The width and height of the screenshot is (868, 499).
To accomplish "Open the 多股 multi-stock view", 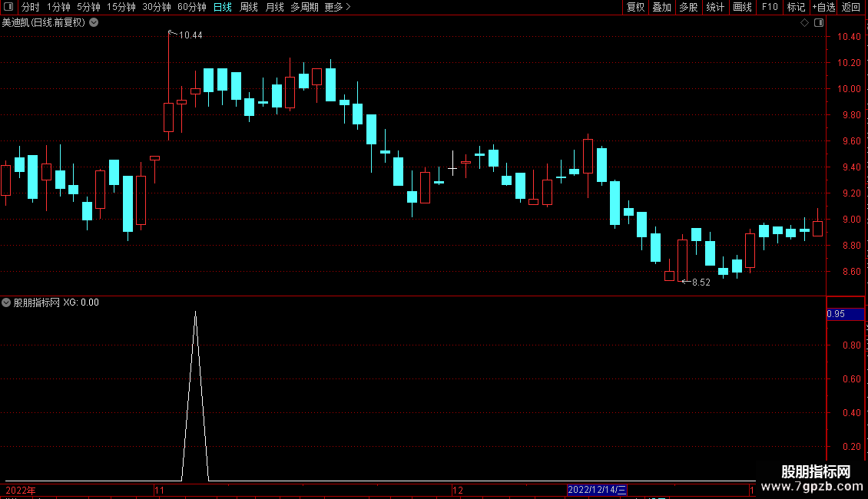I will click(688, 7).
